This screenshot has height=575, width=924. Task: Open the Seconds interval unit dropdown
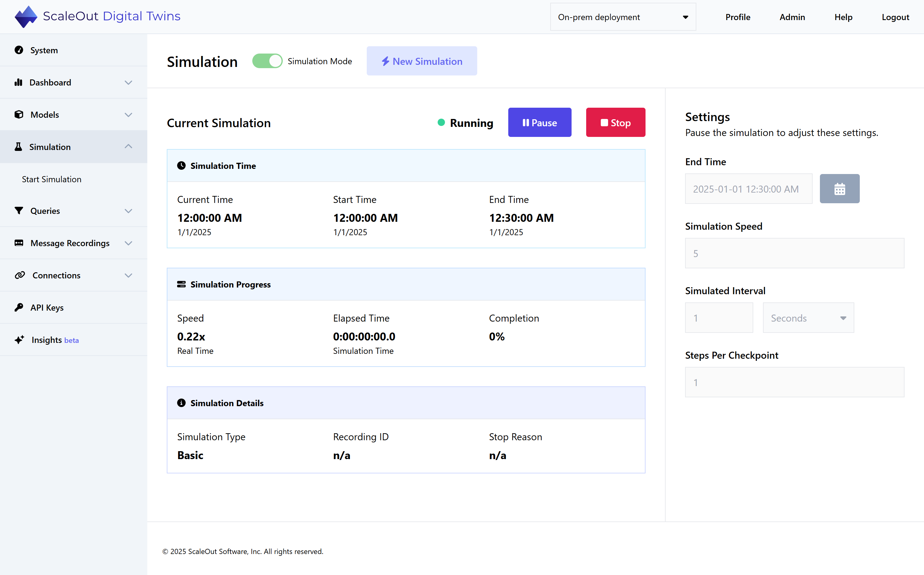point(808,318)
